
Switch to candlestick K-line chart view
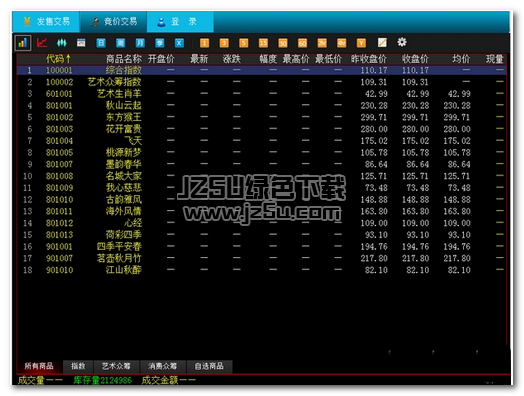click(62, 43)
